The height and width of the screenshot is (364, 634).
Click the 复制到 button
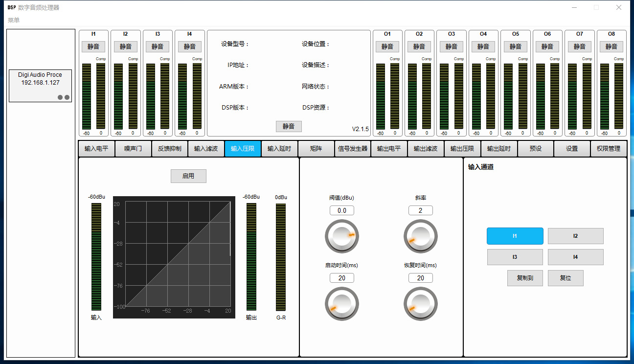pos(525,278)
